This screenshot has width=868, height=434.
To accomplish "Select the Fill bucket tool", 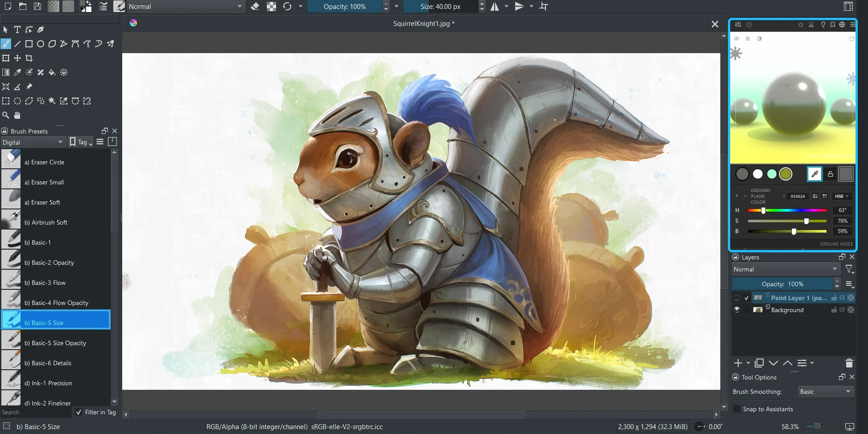I will point(52,72).
